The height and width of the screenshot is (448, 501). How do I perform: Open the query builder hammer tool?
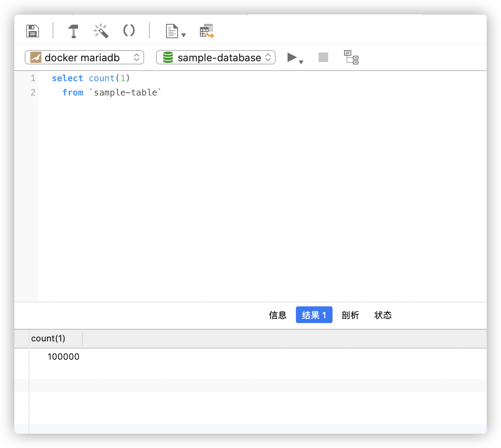coord(73,31)
